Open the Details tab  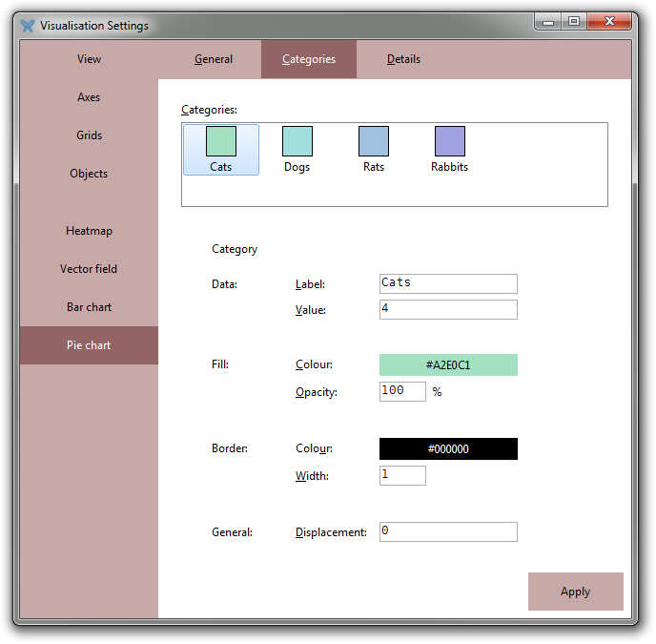(x=403, y=59)
